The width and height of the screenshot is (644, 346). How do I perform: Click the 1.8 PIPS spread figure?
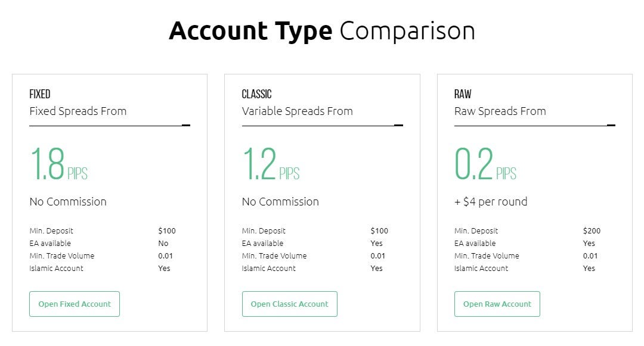click(58, 164)
